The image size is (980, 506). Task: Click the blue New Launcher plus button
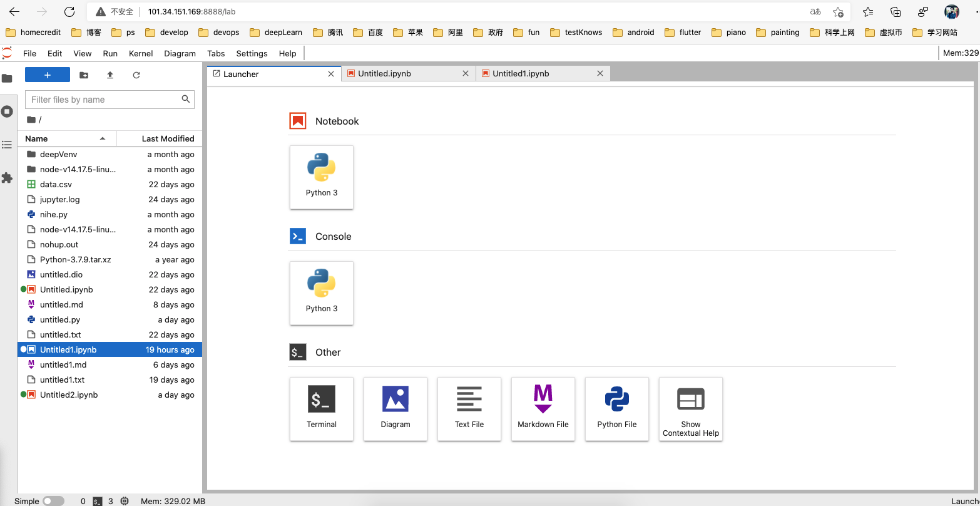[x=48, y=75]
